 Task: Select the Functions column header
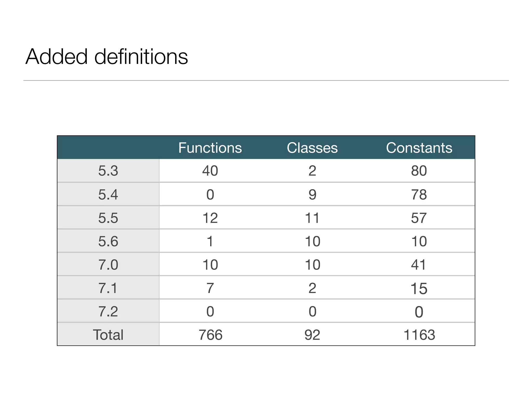click(210, 148)
